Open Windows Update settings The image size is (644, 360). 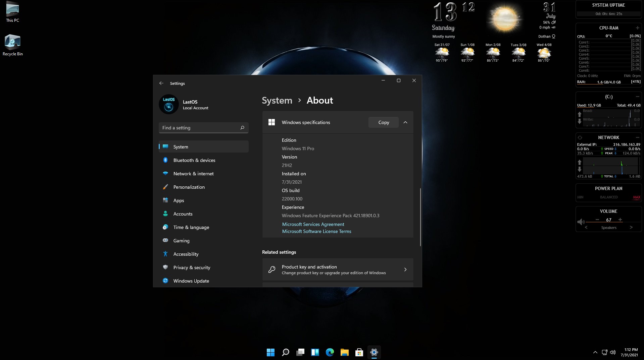click(203, 281)
